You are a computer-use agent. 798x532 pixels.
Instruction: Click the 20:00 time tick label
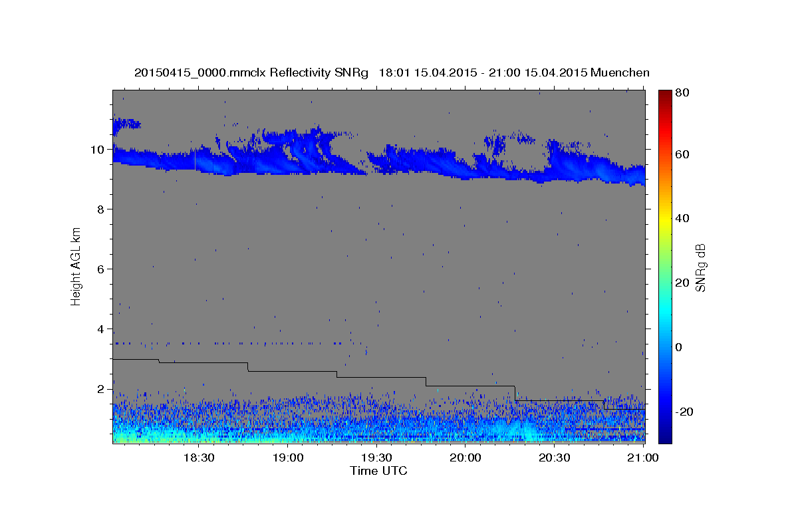click(x=465, y=458)
